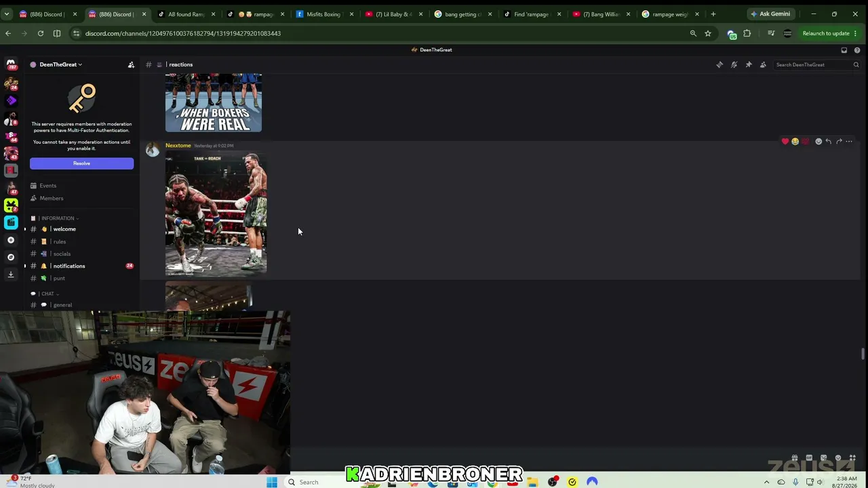Click the Nexxtome username

point(178,146)
